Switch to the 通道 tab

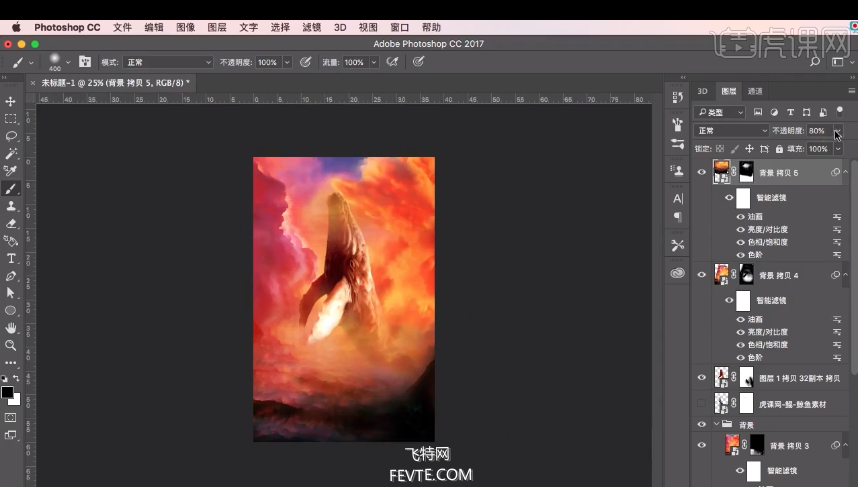755,91
